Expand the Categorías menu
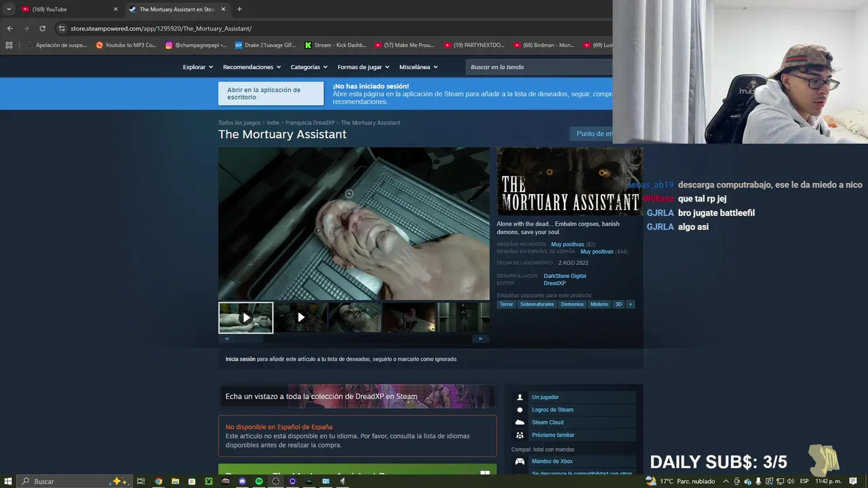The image size is (868, 488). click(x=309, y=67)
